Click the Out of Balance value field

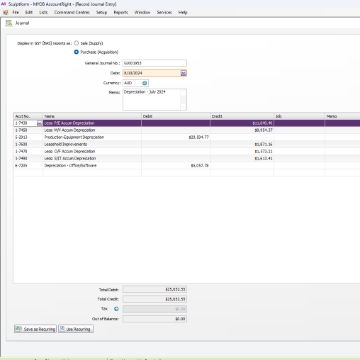click(155, 319)
